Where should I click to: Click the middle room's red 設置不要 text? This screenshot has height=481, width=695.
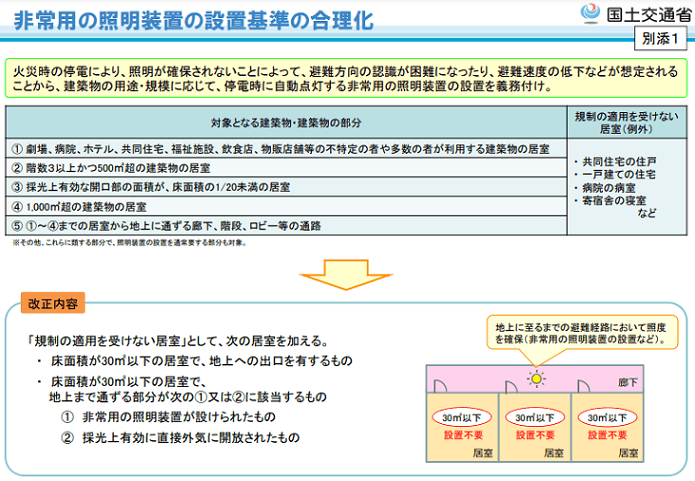pyautogui.click(x=536, y=436)
